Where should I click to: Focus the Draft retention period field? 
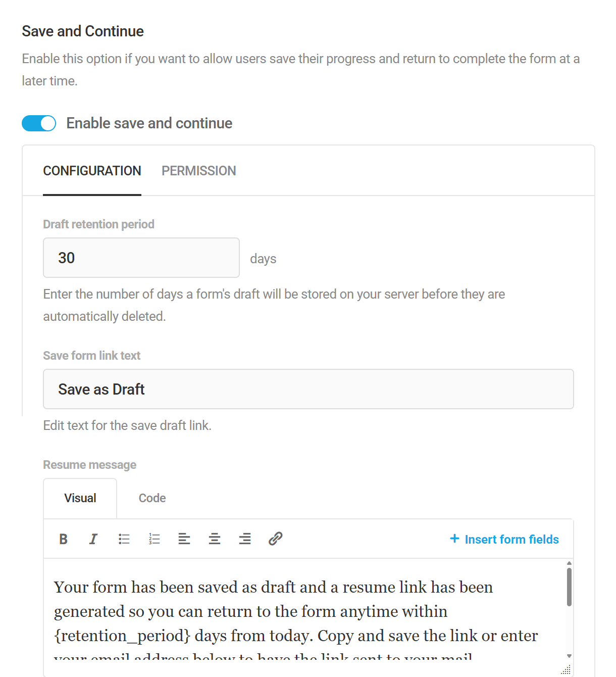(x=141, y=258)
